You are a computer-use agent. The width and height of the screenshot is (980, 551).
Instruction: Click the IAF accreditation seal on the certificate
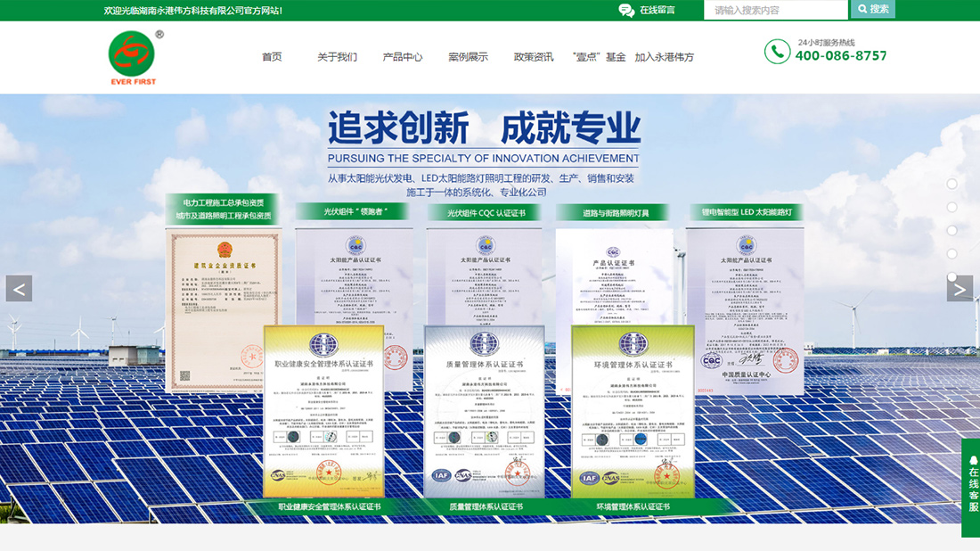440,475
